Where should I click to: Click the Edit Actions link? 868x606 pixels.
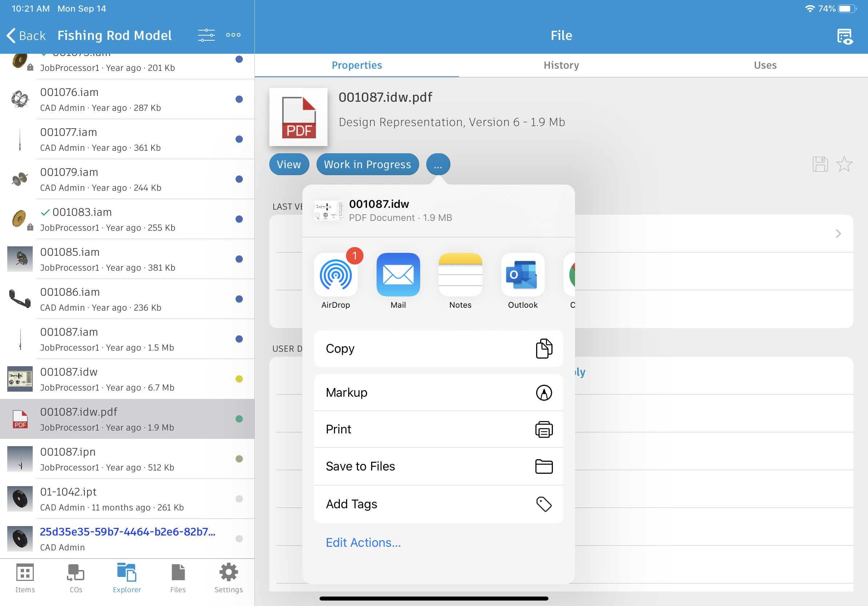click(363, 542)
